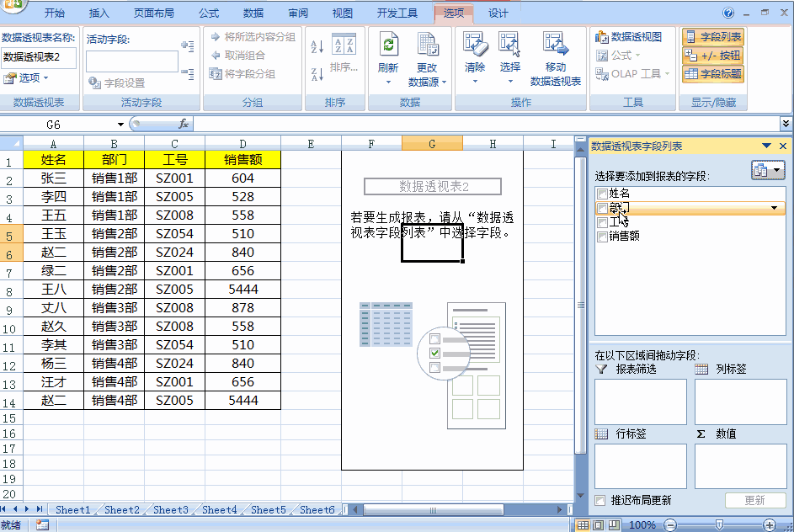Check the 姓名 field checkbox
794x532 pixels.
602,194
